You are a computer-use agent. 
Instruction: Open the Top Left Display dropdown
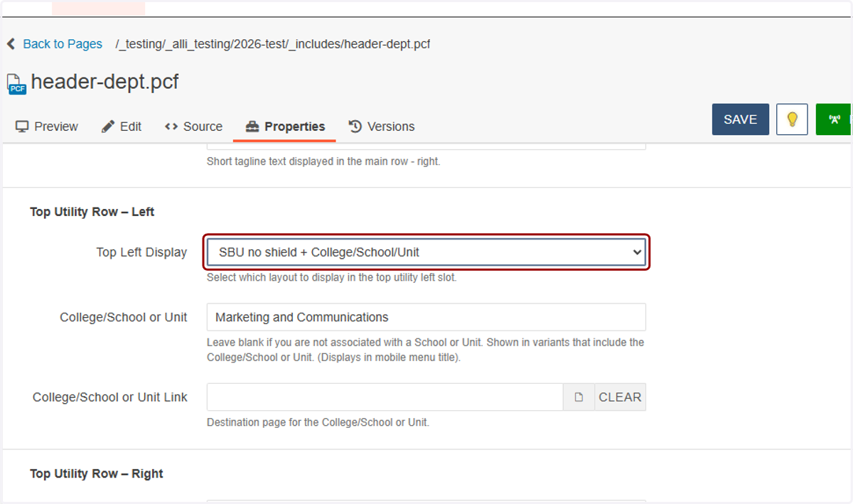pyautogui.click(x=426, y=252)
